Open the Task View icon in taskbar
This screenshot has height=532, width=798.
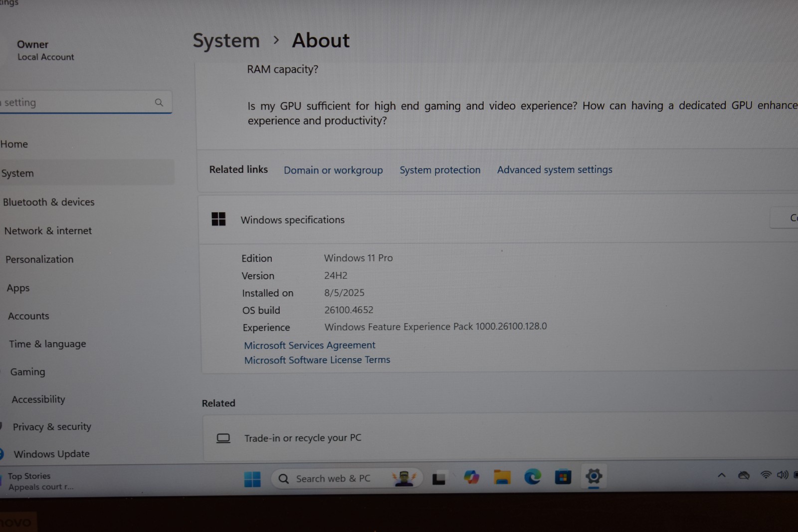pyautogui.click(x=439, y=478)
